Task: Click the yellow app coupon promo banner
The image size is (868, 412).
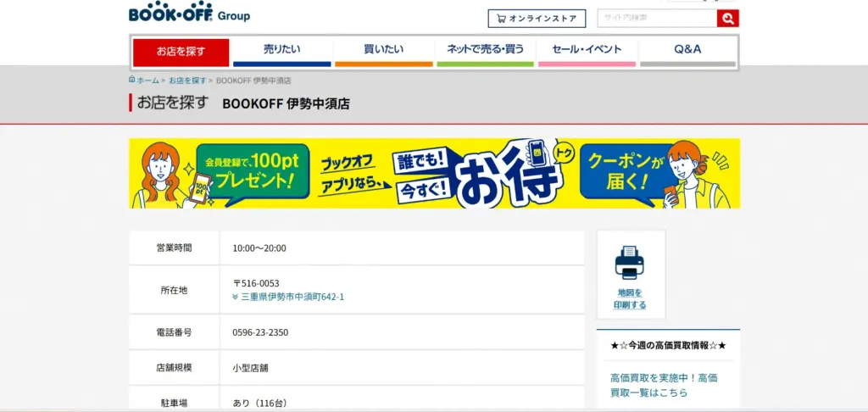Action: [x=434, y=174]
